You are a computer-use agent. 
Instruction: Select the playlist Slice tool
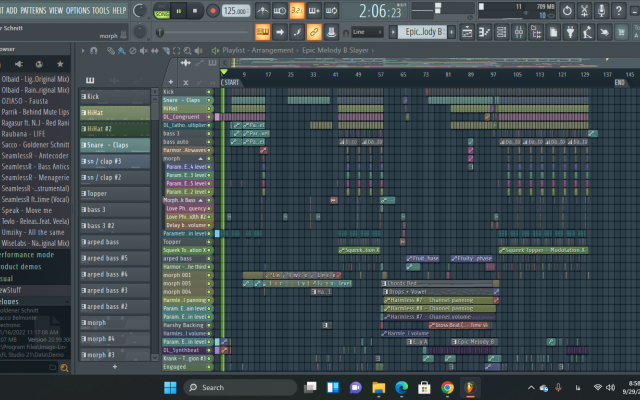pyautogui.click(x=166, y=51)
